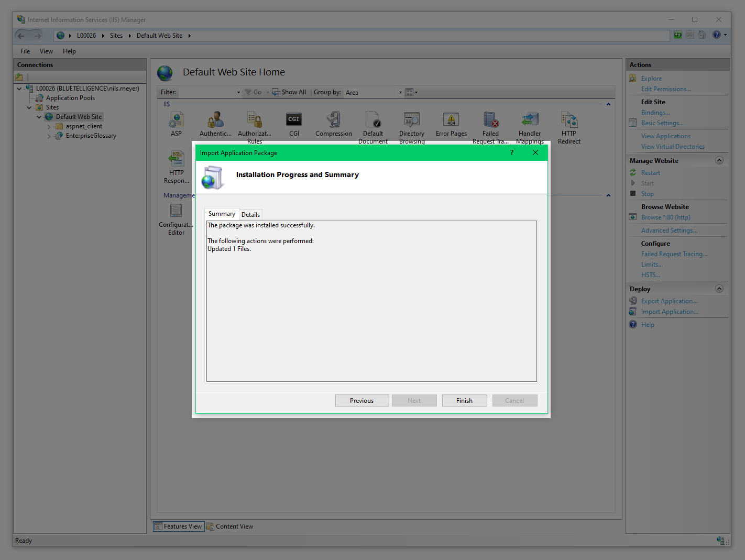Click the dialog help question mark
The image size is (745, 560).
[512, 152]
